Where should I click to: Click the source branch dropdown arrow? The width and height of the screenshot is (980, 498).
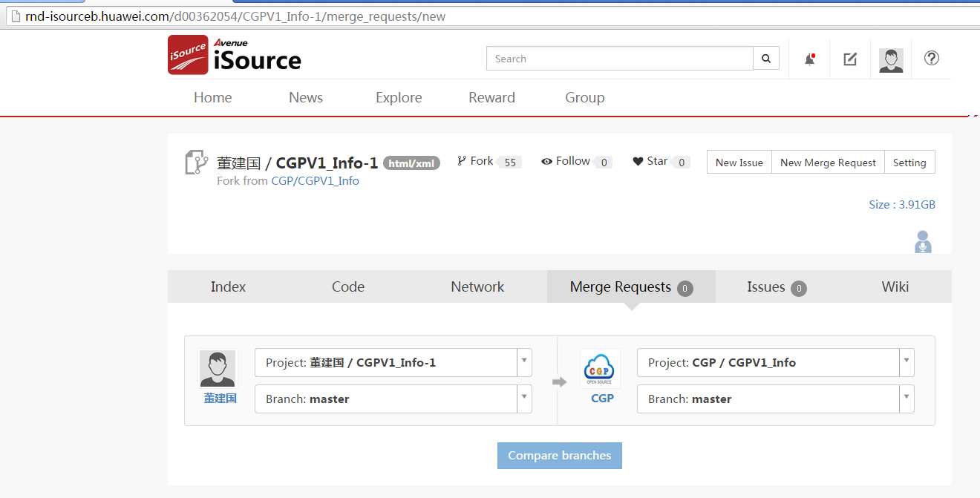click(x=524, y=399)
